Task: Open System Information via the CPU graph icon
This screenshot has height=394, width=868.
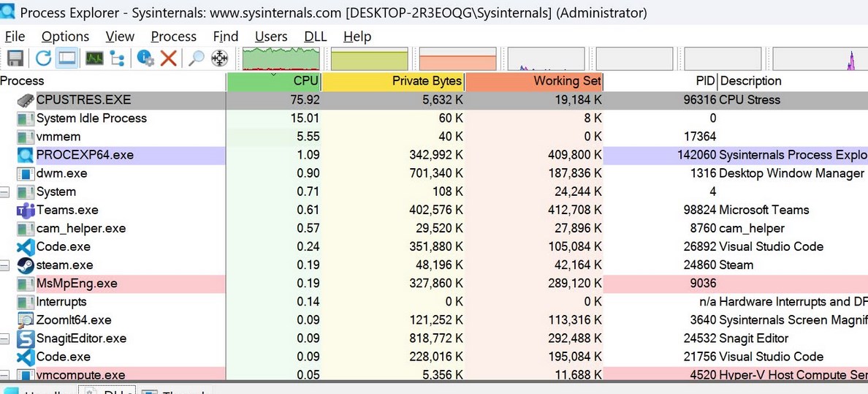Action: tap(95, 58)
